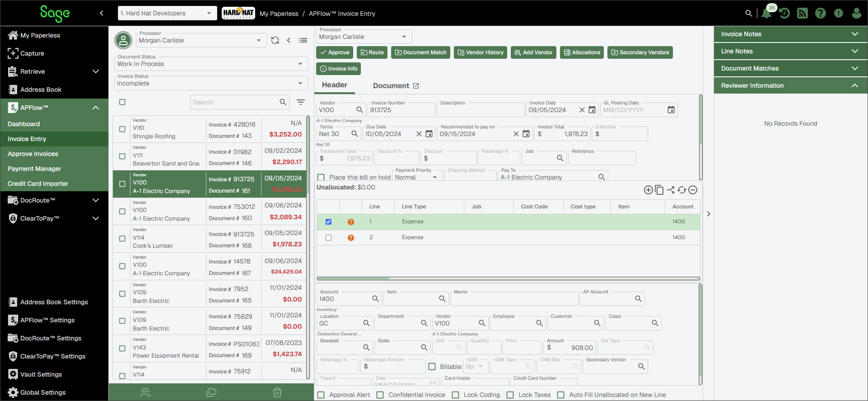The height and width of the screenshot is (401, 868).
Task: Open the help question mark icon
Action: tap(821, 14)
